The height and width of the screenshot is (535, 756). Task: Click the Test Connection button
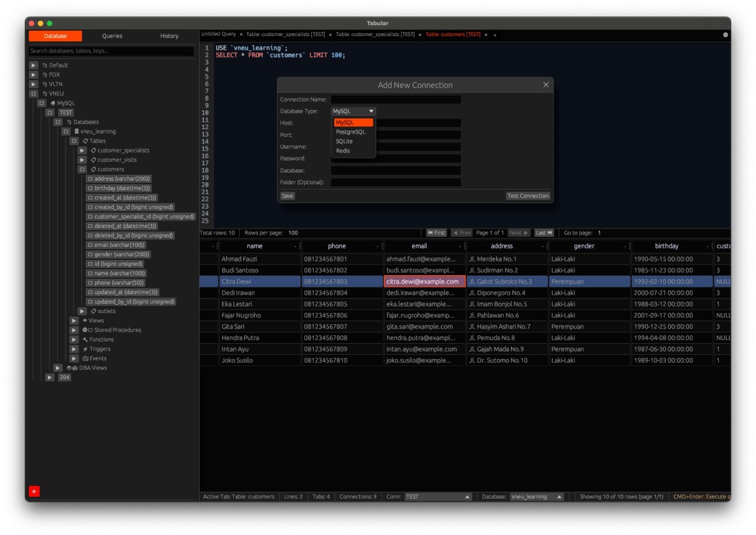coord(527,195)
